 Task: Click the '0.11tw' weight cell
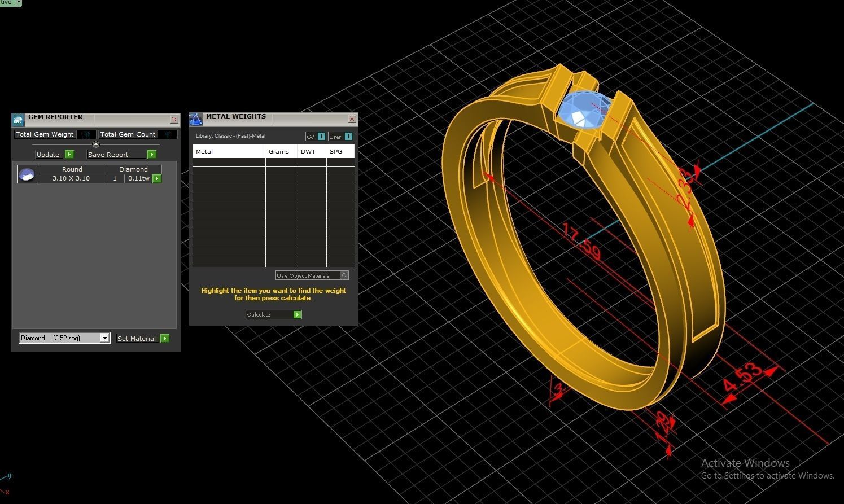tap(139, 178)
